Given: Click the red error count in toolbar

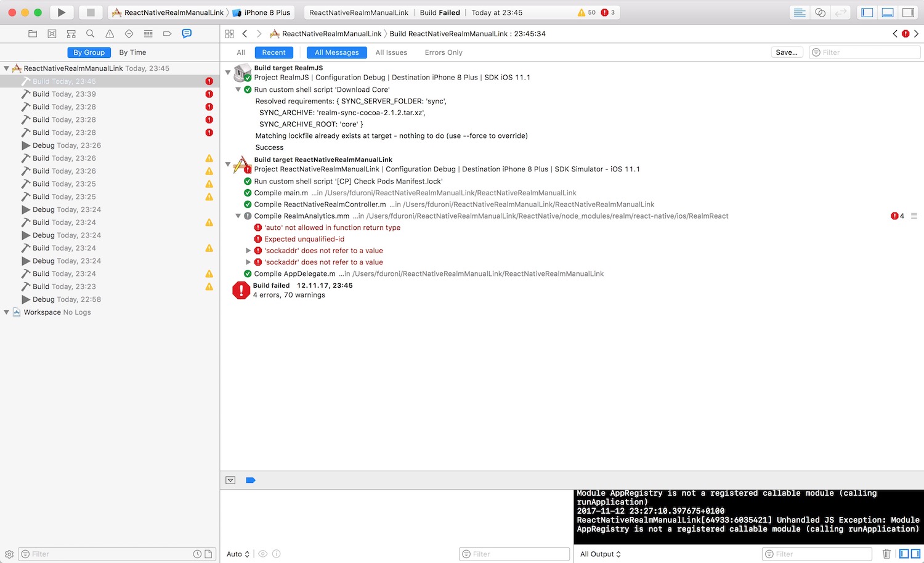Looking at the screenshot, I should coord(608,12).
